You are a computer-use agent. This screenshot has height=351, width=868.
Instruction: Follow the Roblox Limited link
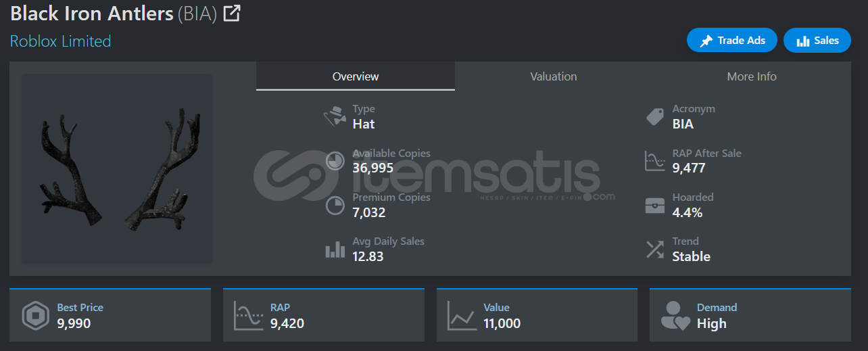click(60, 41)
